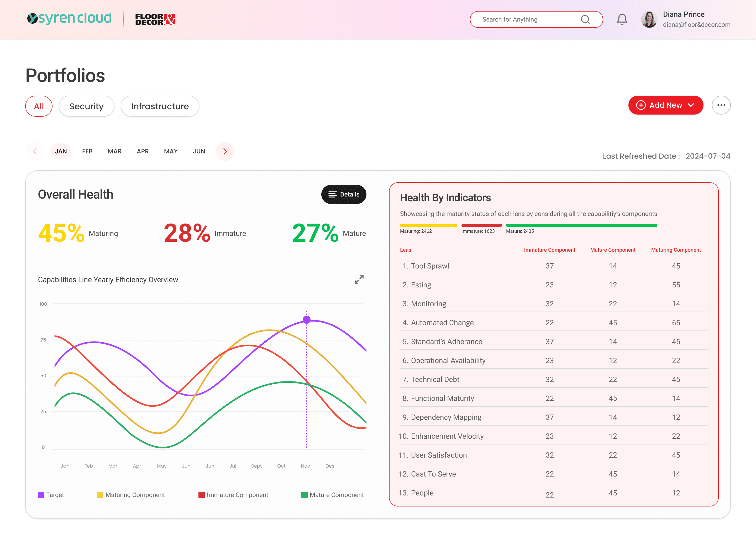The height and width of the screenshot is (538, 756).
Task: Toggle the Immature Component legend swatch
Action: point(201,495)
